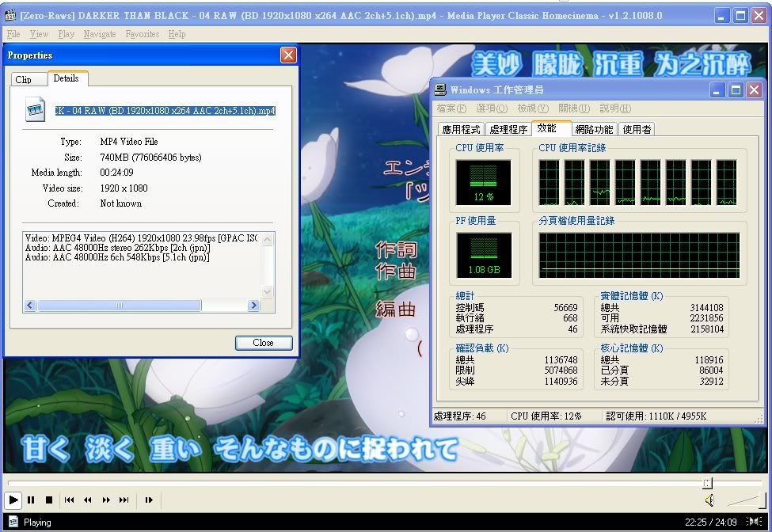Click the 740MB (776066406 bytes) size value
This screenshot has width=772, height=532.
pyautogui.click(x=150, y=158)
